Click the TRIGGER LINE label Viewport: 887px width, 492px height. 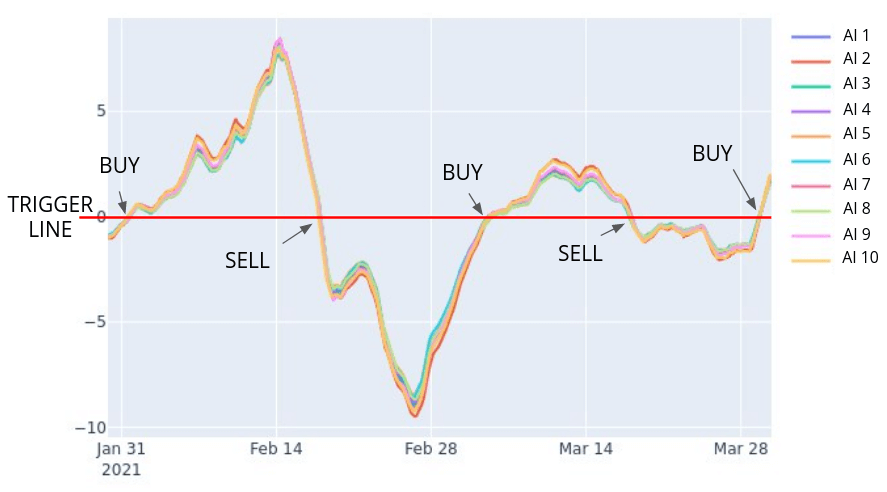(50, 217)
